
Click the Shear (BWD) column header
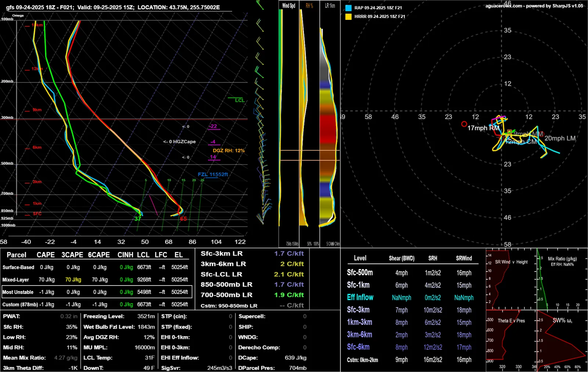click(x=402, y=258)
